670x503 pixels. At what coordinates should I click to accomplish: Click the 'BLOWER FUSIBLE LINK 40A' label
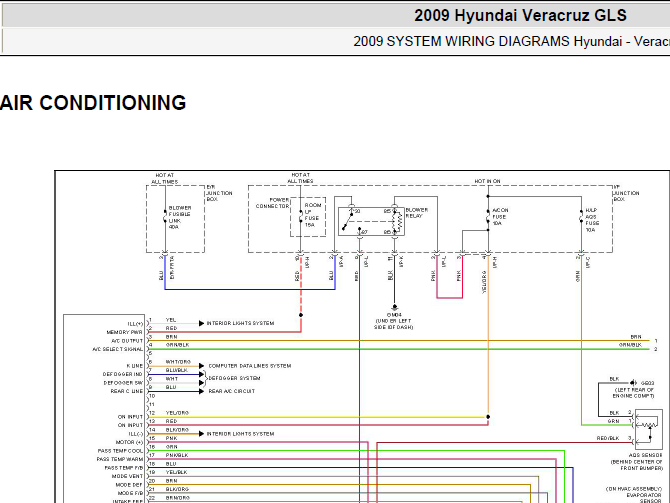tap(180, 218)
